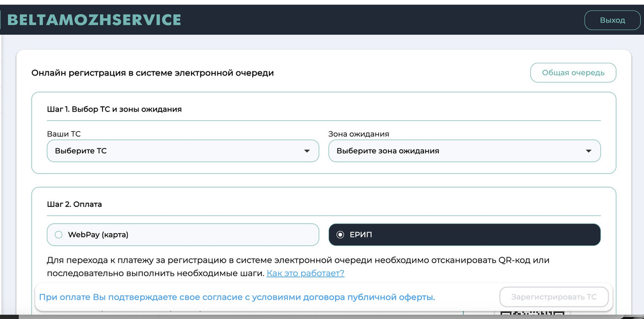Open the Общая очередь page

573,73
